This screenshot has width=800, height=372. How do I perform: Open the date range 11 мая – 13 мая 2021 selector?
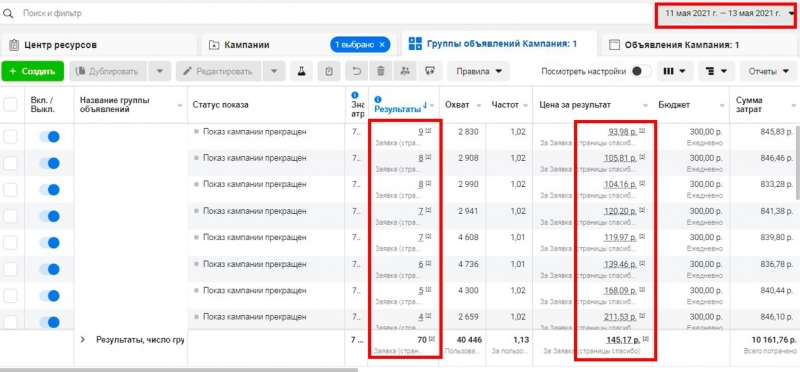pos(726,14)
